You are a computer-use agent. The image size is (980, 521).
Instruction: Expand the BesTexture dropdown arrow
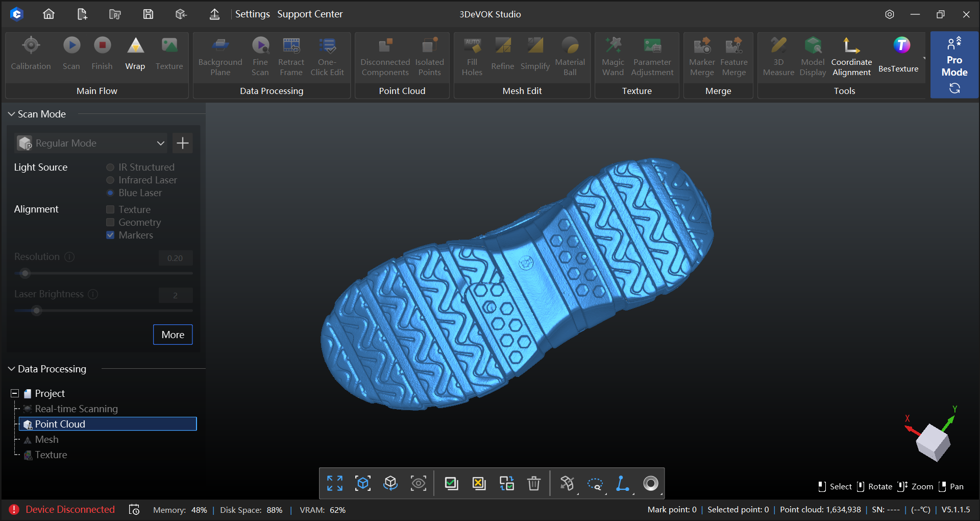click(924, 58)
